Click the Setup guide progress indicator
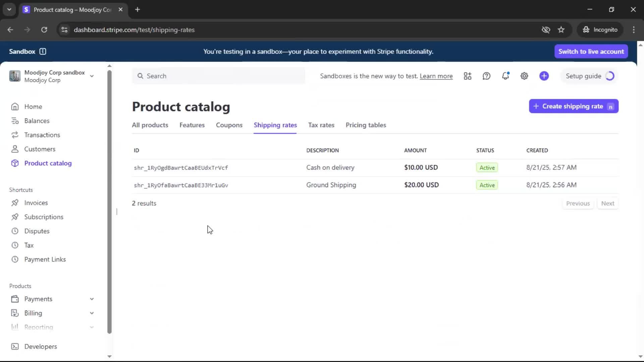The width and height of the screenshot is (644, 362). pos(609,76)
